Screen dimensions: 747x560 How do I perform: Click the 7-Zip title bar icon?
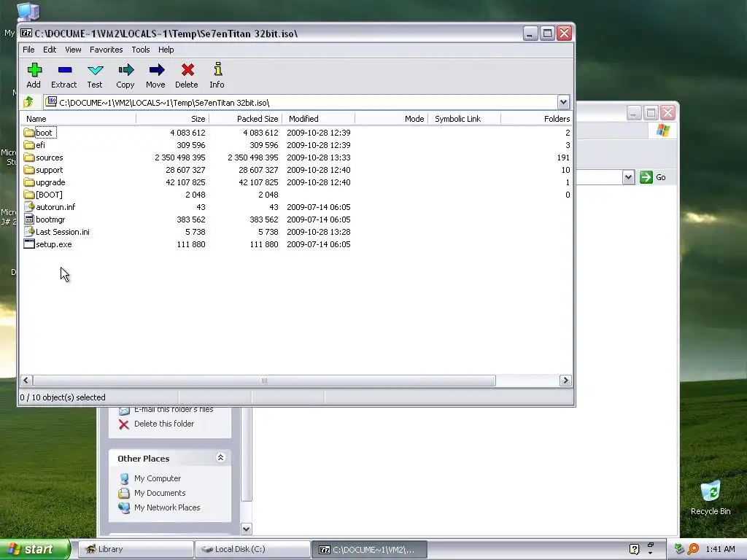coord(26,34)
